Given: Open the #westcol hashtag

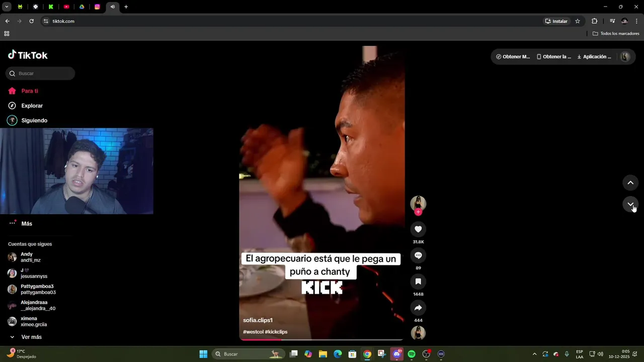Looking at the screenshot, I should 253,332.
